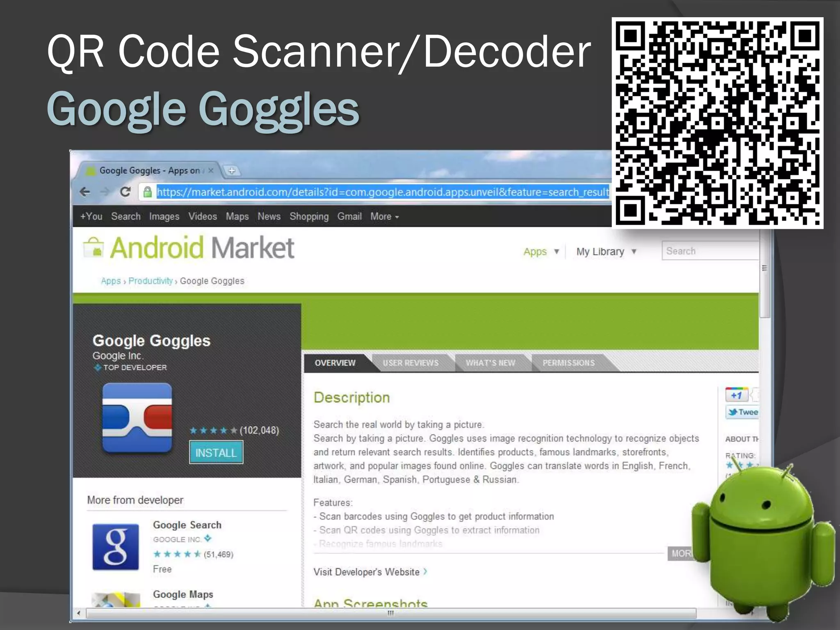Open the Google Search app title link
Viewport: 840px width, 630px height.
[187, 525]
